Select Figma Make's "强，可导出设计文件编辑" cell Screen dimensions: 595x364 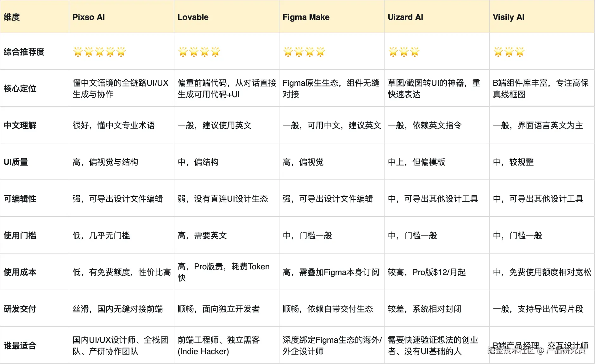pyautogui.click(x=332, y=198)
